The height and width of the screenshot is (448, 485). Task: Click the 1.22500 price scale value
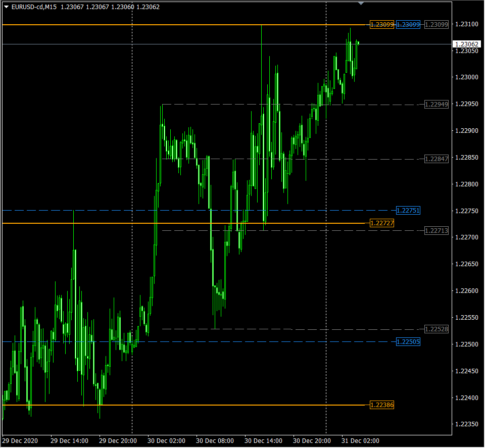pos(467,344)
